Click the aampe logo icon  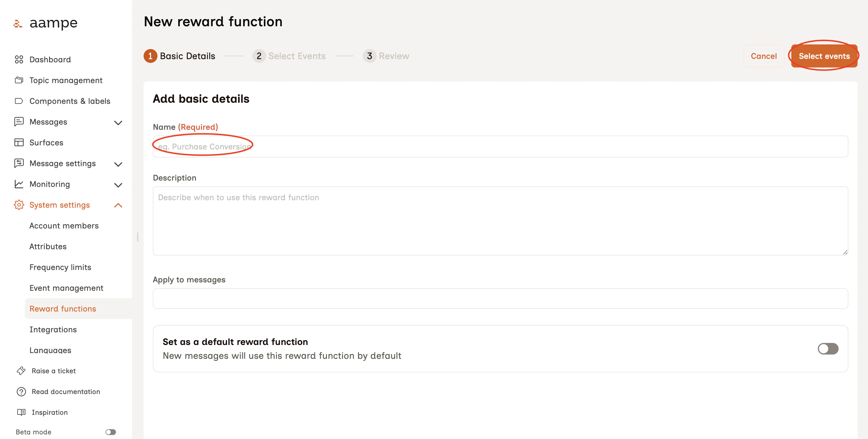[x=18, y=24]
